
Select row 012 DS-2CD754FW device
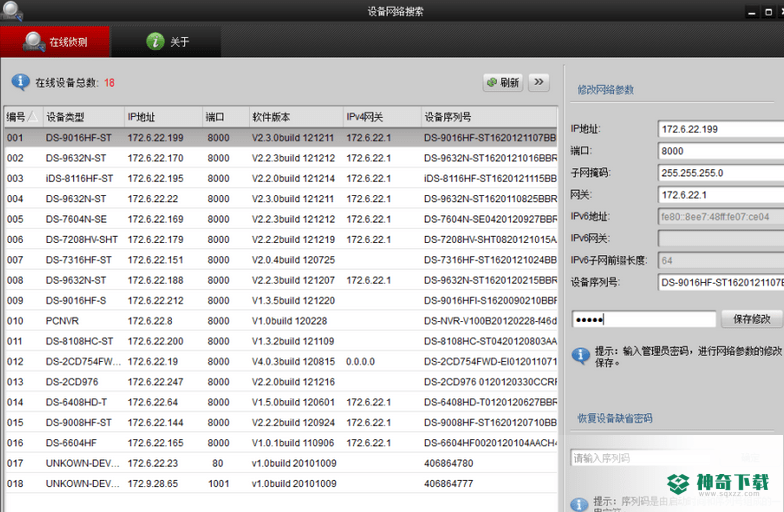pos(281,362)
